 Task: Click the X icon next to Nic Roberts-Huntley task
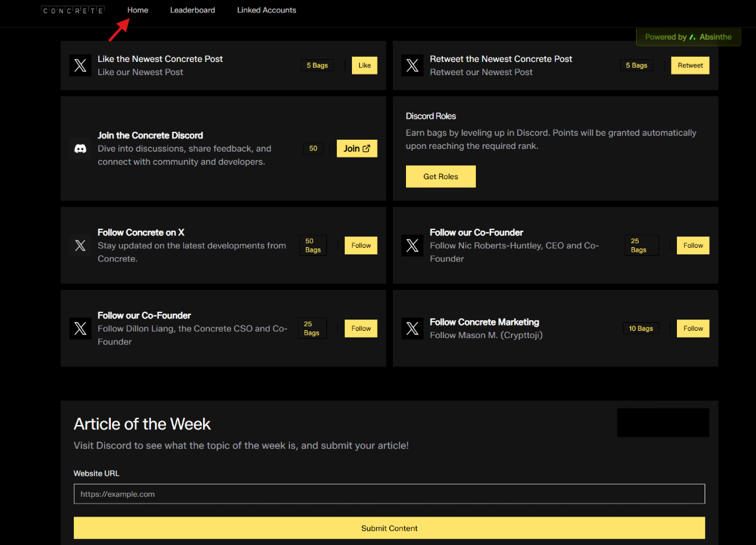tap(413, 246)
